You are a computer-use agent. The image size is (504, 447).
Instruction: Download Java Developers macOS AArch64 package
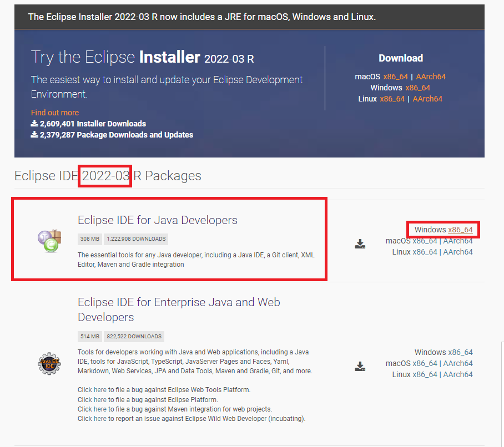point(458,241)
